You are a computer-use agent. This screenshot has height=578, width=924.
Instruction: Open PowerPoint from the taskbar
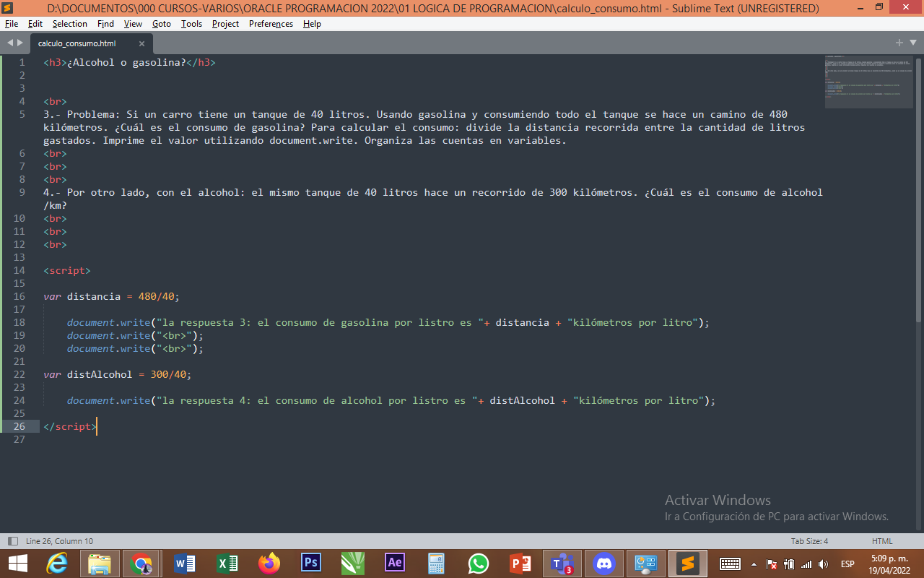pos(520,563)
